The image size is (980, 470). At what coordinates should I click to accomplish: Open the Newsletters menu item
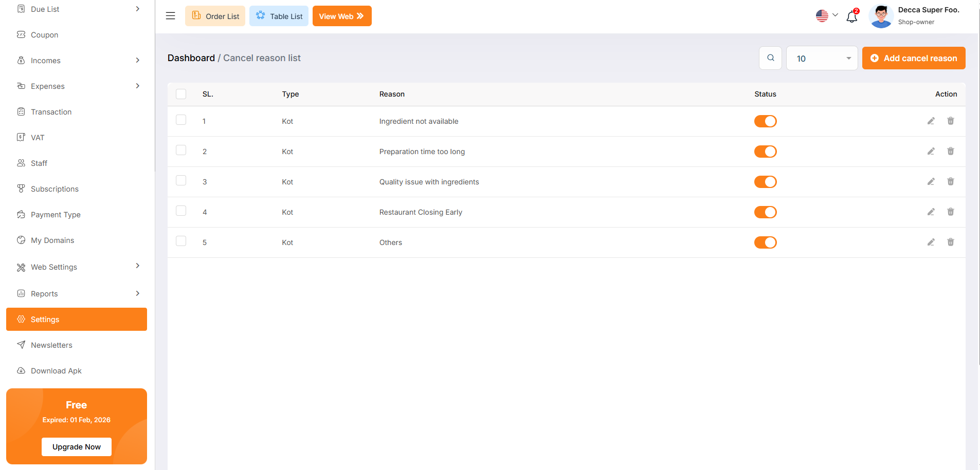click(51, 345)
